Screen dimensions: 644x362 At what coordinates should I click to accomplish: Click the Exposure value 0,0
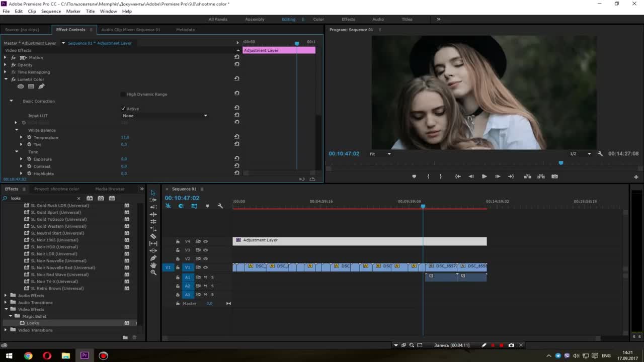[x=124, y=159]
